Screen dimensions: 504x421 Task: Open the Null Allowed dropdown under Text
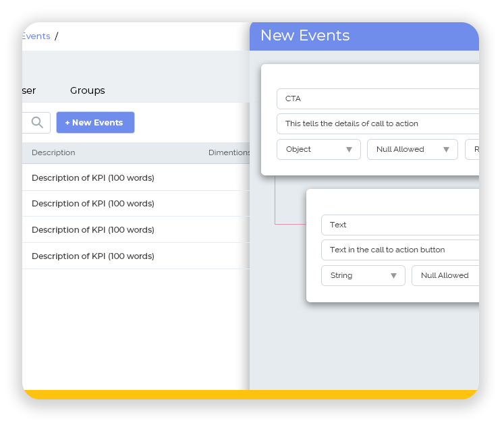click(445, 275)
